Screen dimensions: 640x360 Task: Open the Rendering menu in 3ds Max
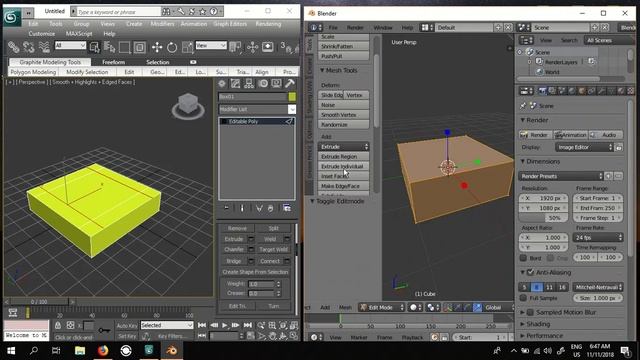pos(268,24)
